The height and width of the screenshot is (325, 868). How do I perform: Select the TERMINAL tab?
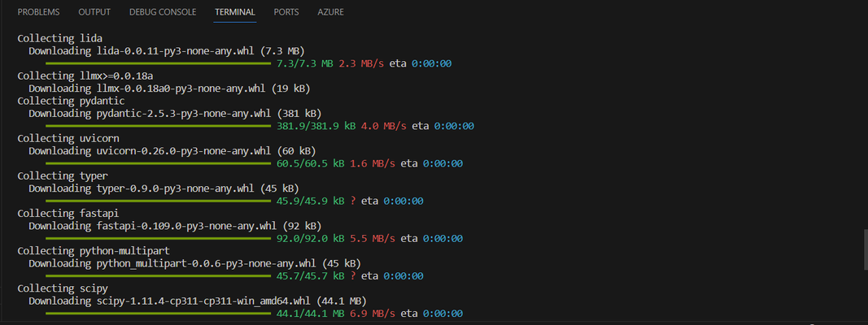pos(235,11)
